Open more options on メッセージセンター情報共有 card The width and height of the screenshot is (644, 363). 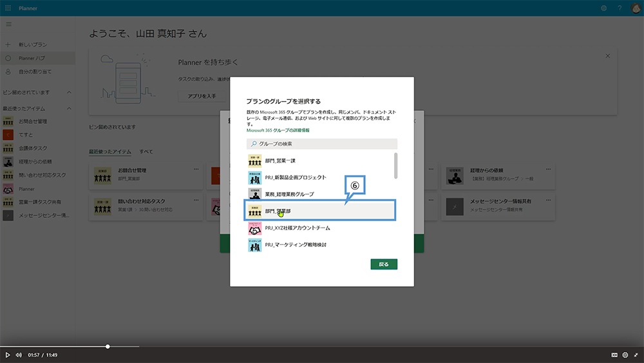(548, 201)
